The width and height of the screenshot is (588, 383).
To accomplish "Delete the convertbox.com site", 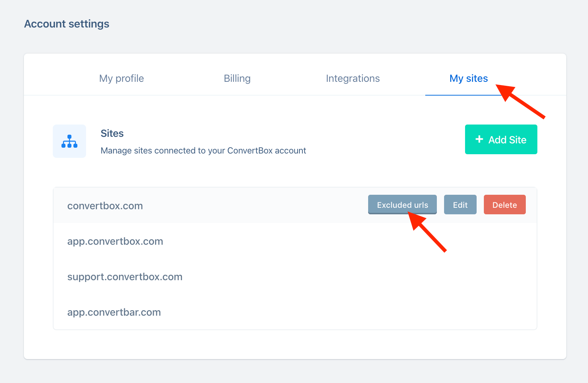I will pos(504,205).
